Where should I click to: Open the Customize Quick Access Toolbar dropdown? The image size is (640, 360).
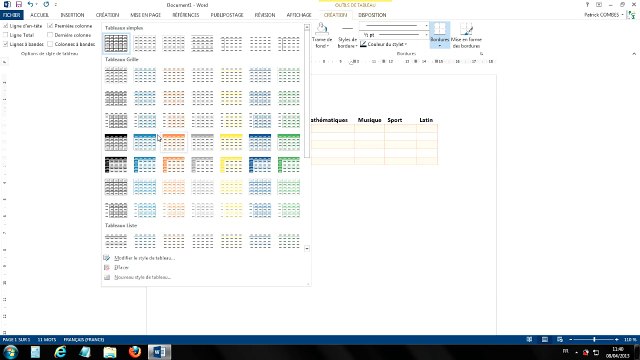tap(56, 4)
